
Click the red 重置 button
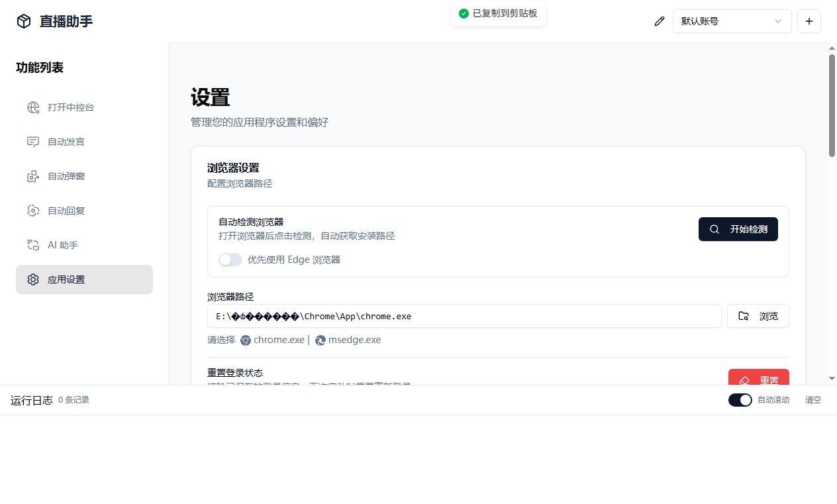759,378
